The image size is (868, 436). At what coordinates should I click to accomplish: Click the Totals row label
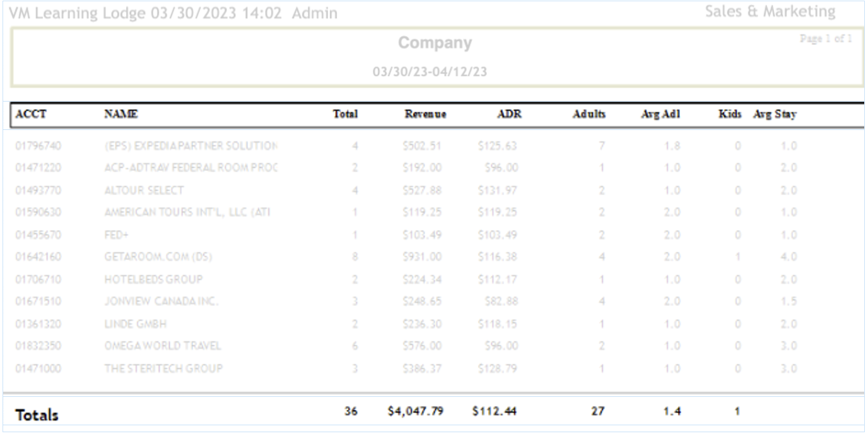click(37, 415)
